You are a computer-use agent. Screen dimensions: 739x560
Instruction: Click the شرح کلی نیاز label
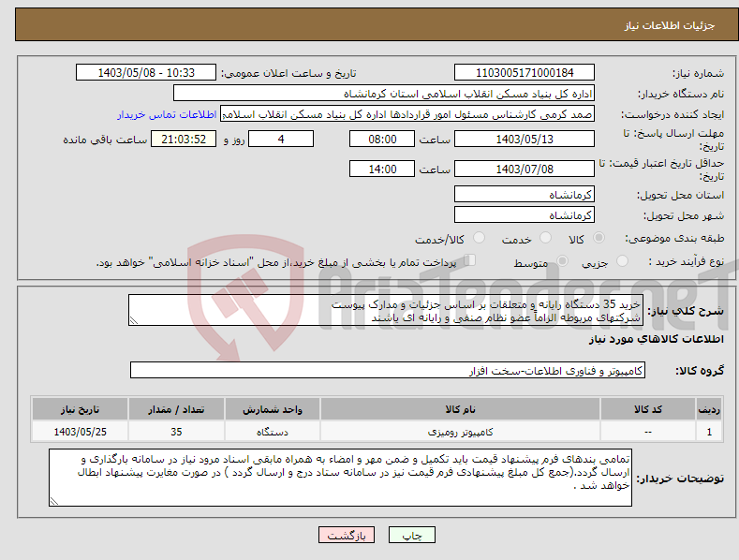(x=686, y=311)
